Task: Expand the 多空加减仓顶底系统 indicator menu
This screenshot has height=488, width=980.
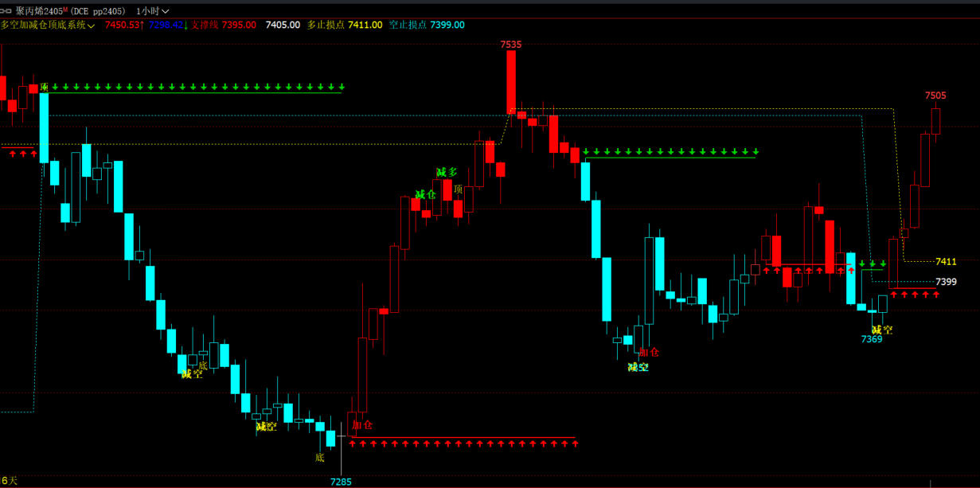Action: pyautogui.click(x=48, y=25)
